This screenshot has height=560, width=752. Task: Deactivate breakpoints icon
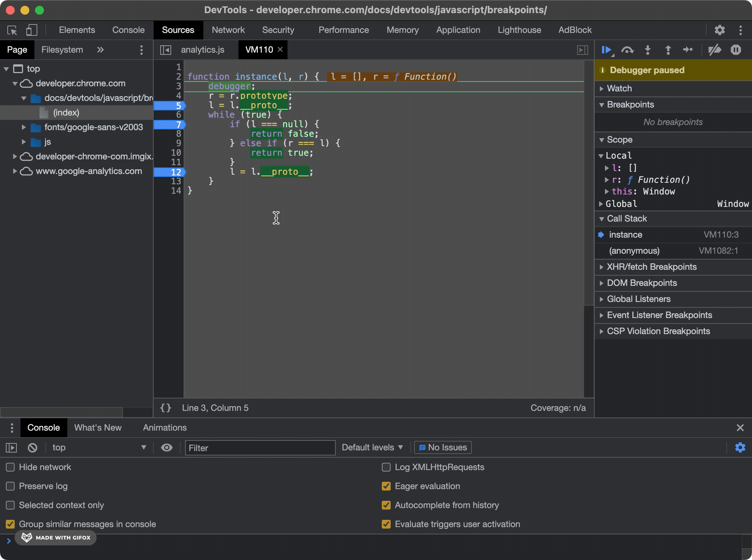[x=714, y=50]
